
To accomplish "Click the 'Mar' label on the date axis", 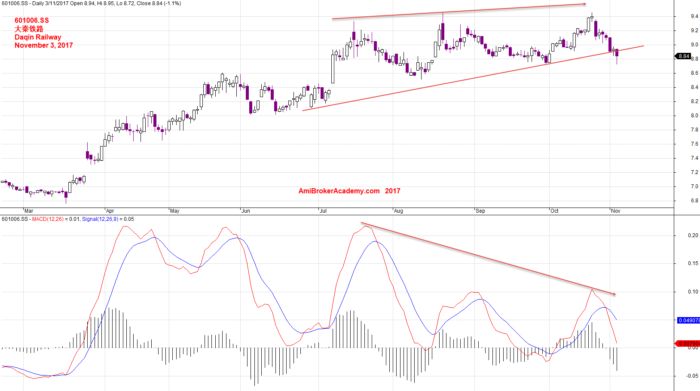I will (x=29, y=211).
